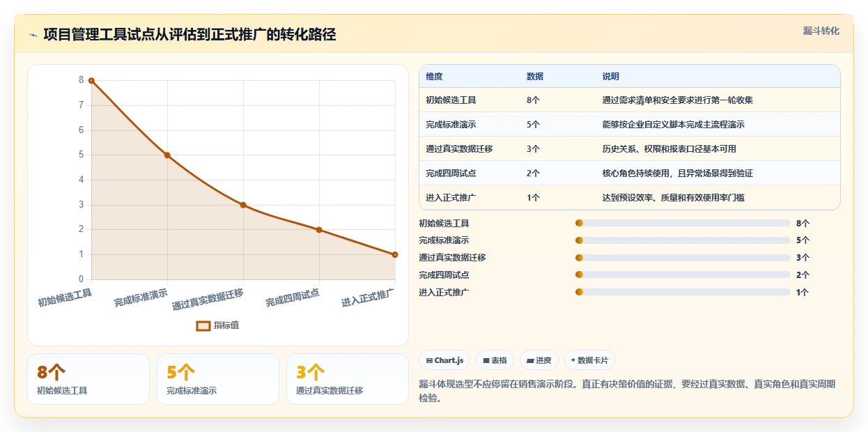Click the 进入正式推广 progress bar

click(683, 292)
